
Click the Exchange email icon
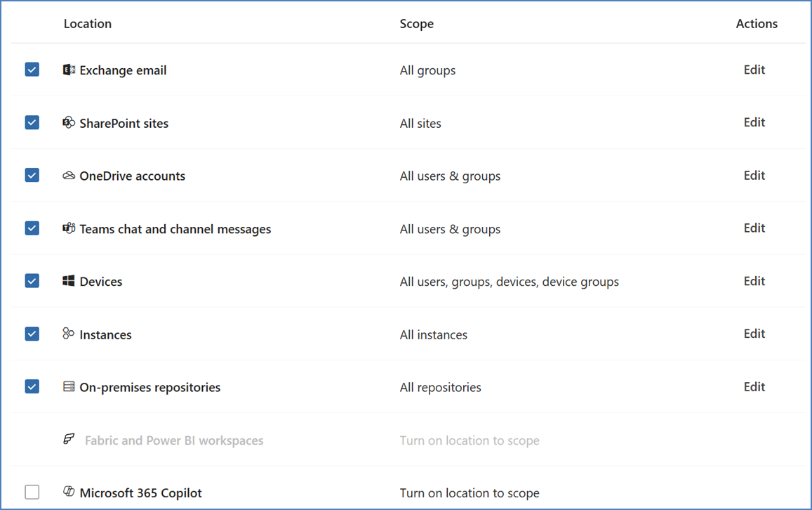(x=69, y=70)
